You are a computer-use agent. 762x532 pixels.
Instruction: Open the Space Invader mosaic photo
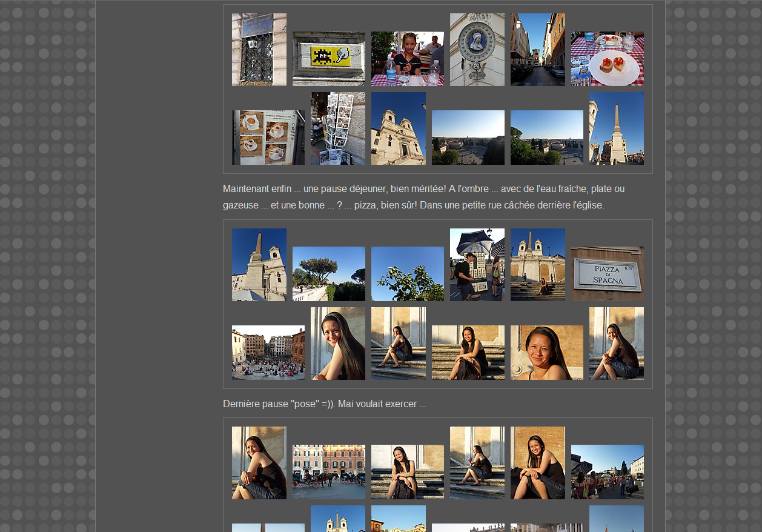328,59
